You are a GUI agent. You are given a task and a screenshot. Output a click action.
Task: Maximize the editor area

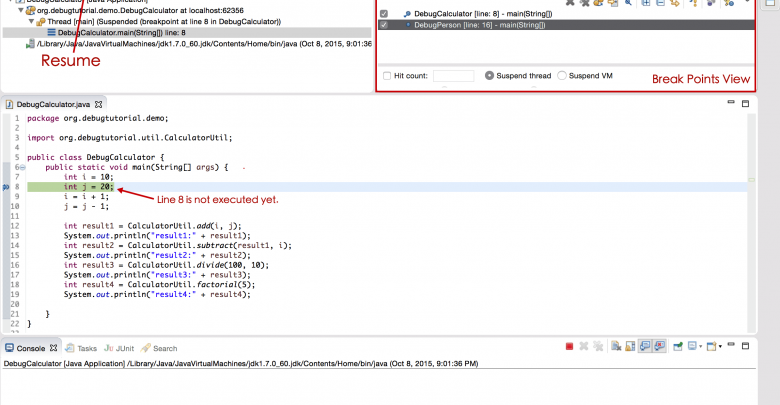[x=745, y=103]
